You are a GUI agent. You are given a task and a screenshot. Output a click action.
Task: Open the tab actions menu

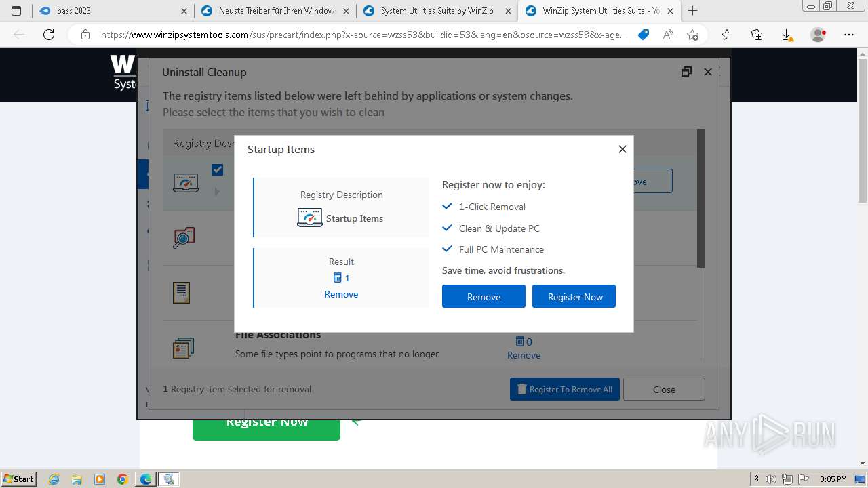[x=16, y=11]
